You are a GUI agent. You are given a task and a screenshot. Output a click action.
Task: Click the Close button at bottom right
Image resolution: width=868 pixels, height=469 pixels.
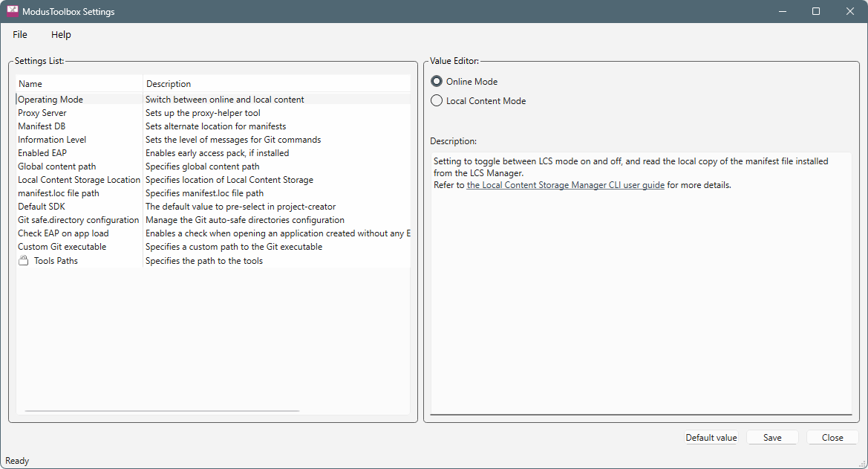(832, 438)
